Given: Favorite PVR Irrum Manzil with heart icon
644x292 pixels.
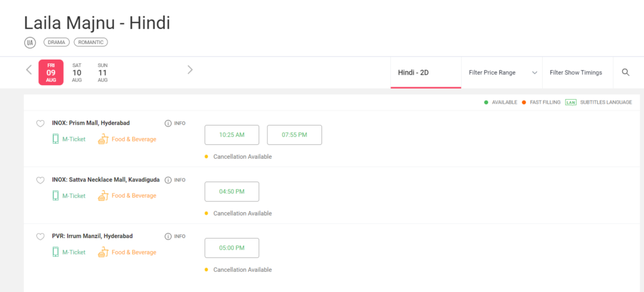Looking at the screenshot, I should pyautogui.click(x=40, y=237).
